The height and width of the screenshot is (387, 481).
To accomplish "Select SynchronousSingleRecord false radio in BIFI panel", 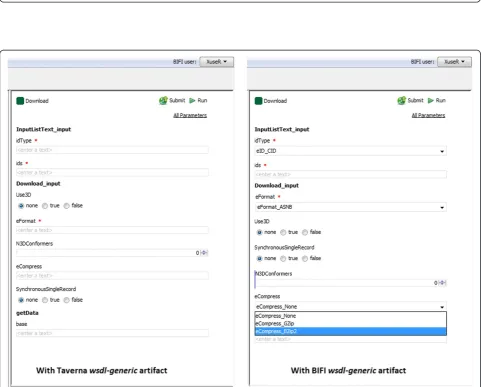I will 305,258.
